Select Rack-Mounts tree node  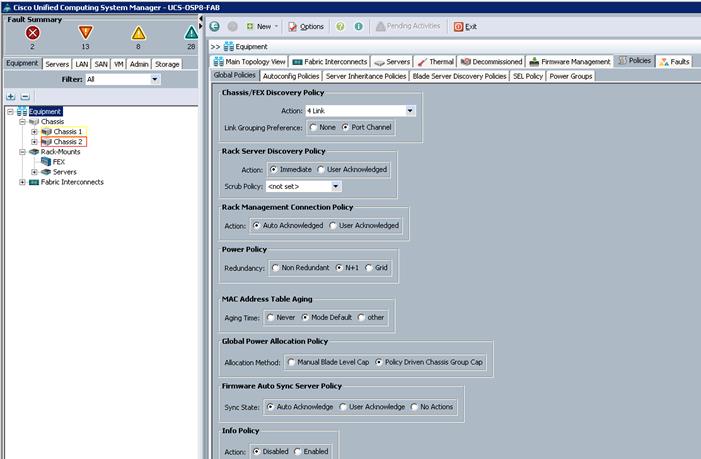coord(60,152)
